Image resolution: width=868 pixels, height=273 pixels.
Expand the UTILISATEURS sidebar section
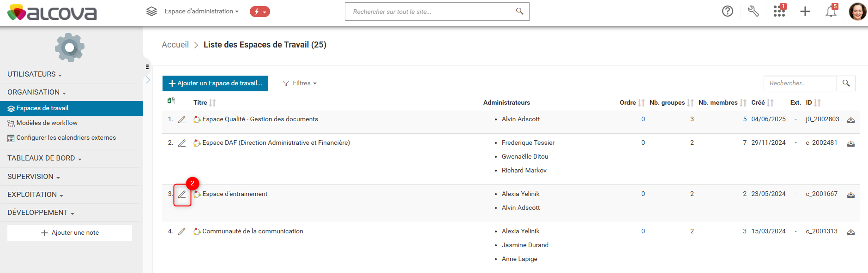[x=35, y=74]
